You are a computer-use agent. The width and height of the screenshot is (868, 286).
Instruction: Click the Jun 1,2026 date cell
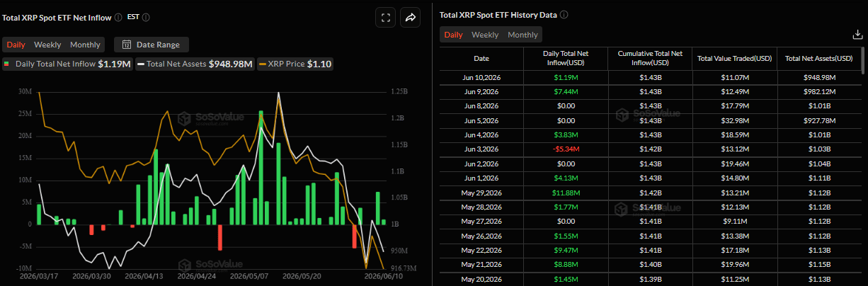[x=481, y=178]
